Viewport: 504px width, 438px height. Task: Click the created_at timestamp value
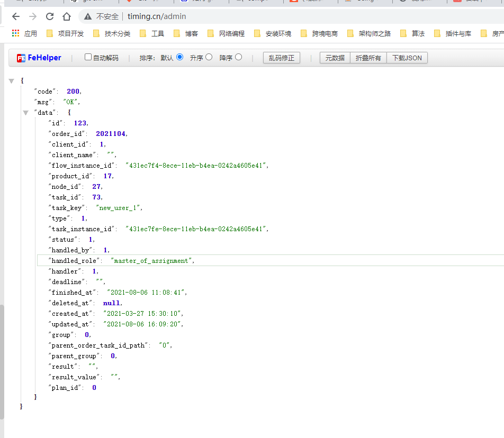pos(142,314)
